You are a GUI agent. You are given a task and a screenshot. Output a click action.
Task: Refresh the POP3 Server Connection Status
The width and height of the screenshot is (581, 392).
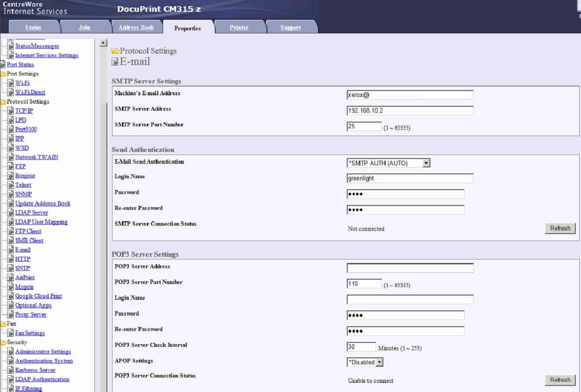tap(560, 380)
